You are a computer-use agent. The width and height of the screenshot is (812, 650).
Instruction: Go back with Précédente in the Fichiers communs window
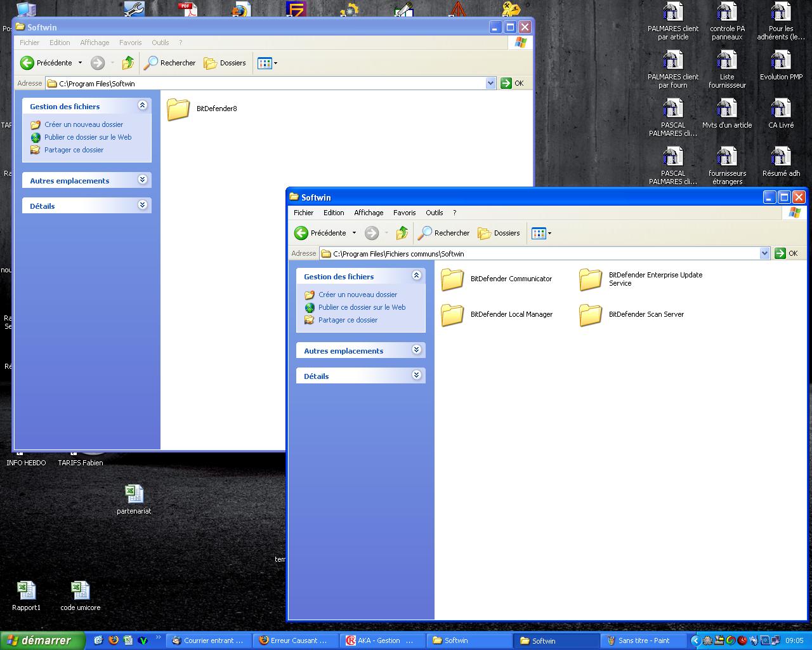coord(320,233)
